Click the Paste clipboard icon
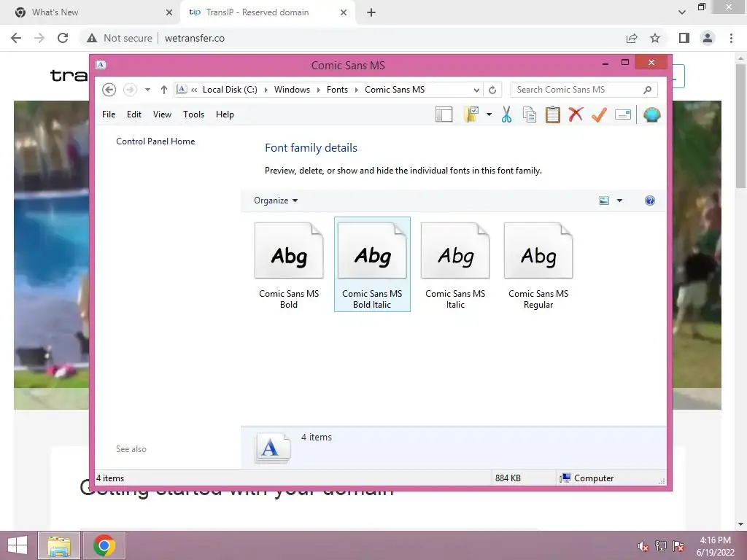 point(553,114)
